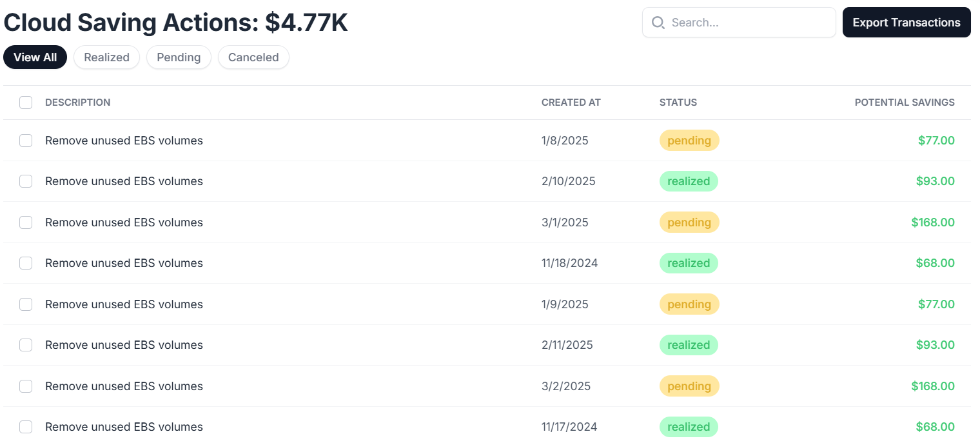Sort by the Description column header
Screen dimensions: 980x443
click(77, 103)
